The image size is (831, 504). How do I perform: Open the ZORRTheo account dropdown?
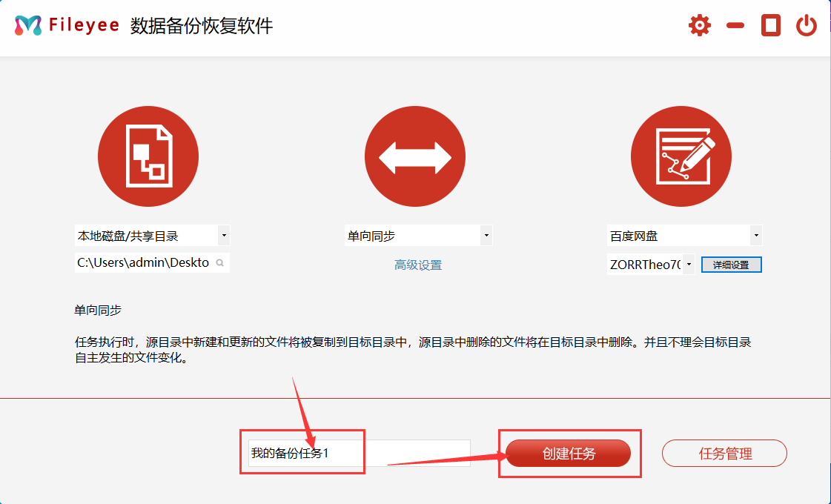(689, 265)
